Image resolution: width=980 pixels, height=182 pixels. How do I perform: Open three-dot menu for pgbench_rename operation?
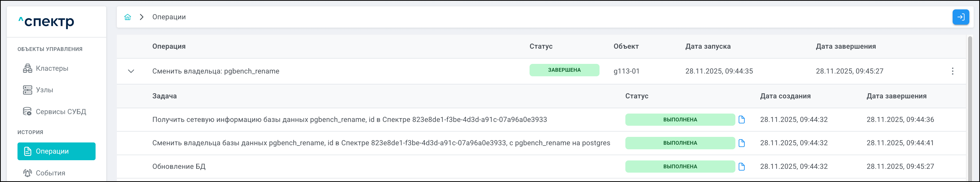tap(952, 71)
